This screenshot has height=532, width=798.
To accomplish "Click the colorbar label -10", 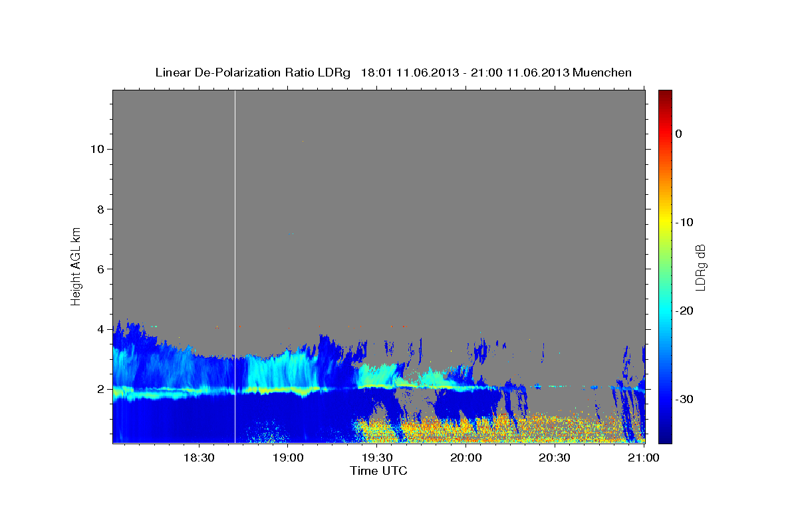I will tap(684, 222).
